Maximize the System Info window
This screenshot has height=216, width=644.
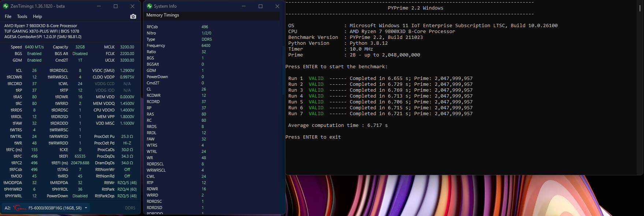pyautogui.click(x=261, y=6)
